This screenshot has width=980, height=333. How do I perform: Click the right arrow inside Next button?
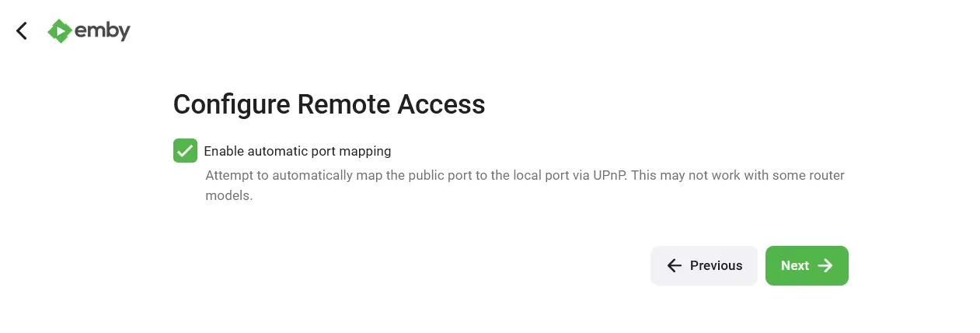coord(825,266)
